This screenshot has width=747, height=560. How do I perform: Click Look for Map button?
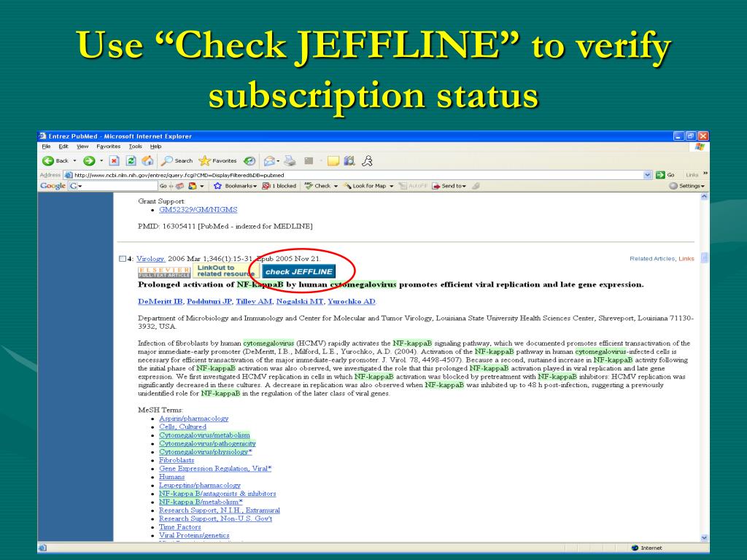click(365, 186)
